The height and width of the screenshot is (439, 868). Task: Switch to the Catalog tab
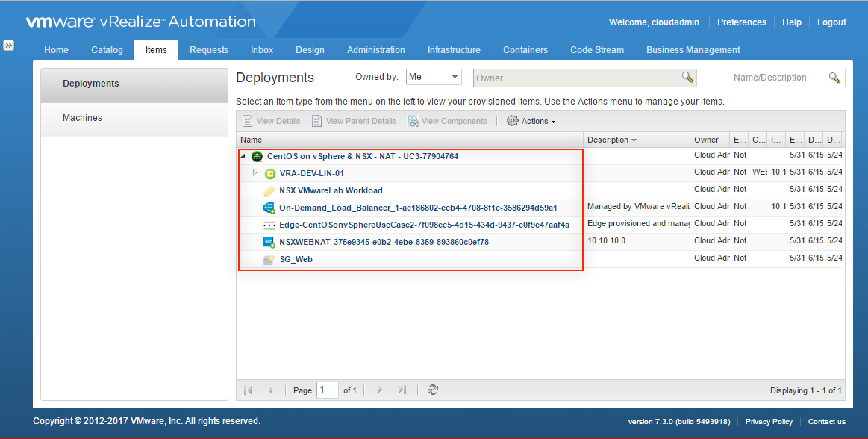coord(107,50)
